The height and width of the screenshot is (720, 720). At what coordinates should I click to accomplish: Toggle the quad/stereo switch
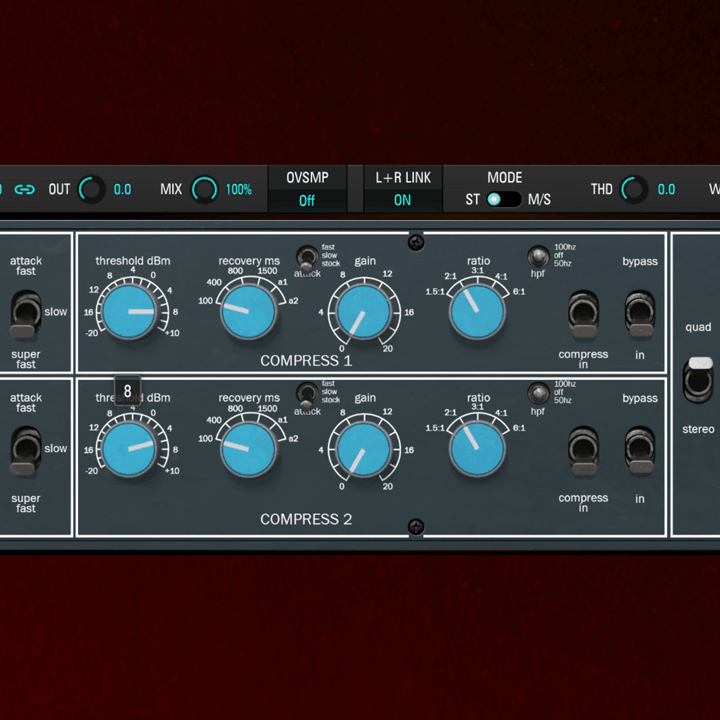tap(700, 378)
